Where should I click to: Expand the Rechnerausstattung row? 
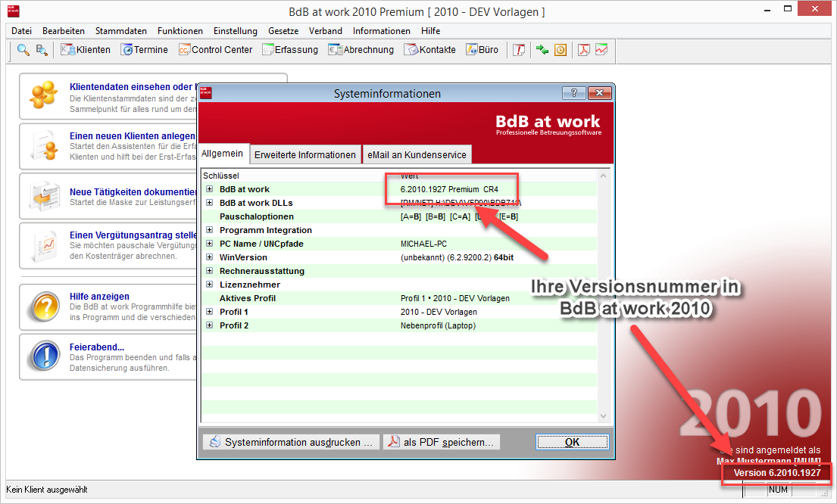[x=209, y=270]
